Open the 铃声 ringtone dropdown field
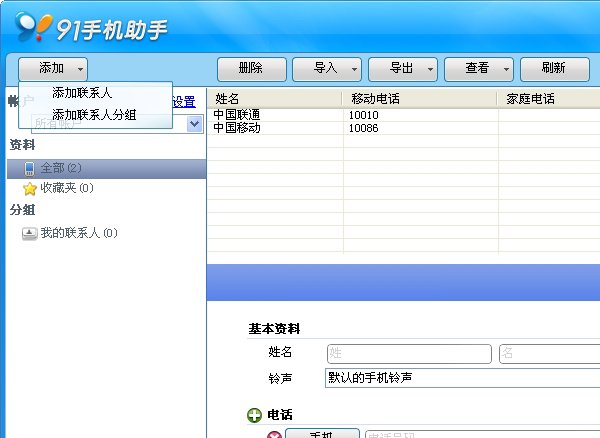This screenshot has height=438, width=600. [462, 378]
